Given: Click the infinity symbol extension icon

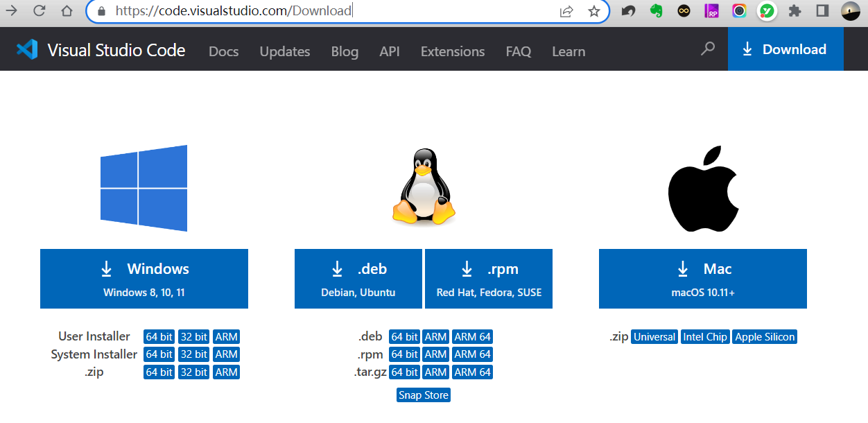Looking at the screenshot, I should 684,11.
